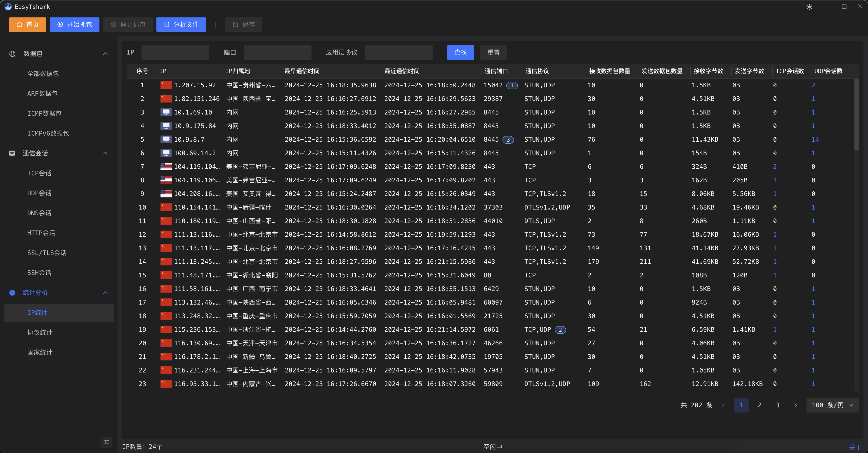Click the sidebar collapse icon at bottom
The width and height of the screenshot is (868, 453).
click(x=106, y=442)
